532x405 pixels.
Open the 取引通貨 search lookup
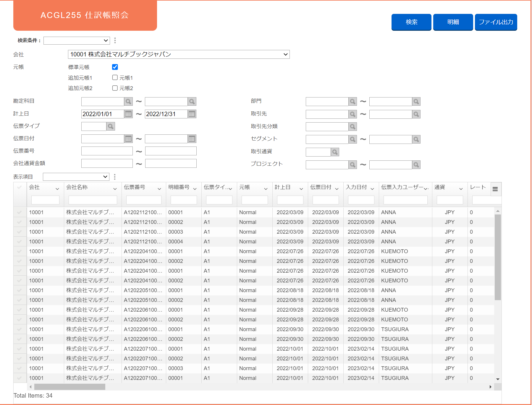click(x=335, y=152)
